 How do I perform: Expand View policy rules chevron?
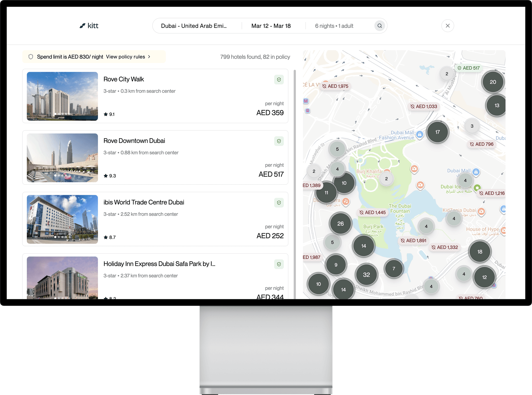149,57
